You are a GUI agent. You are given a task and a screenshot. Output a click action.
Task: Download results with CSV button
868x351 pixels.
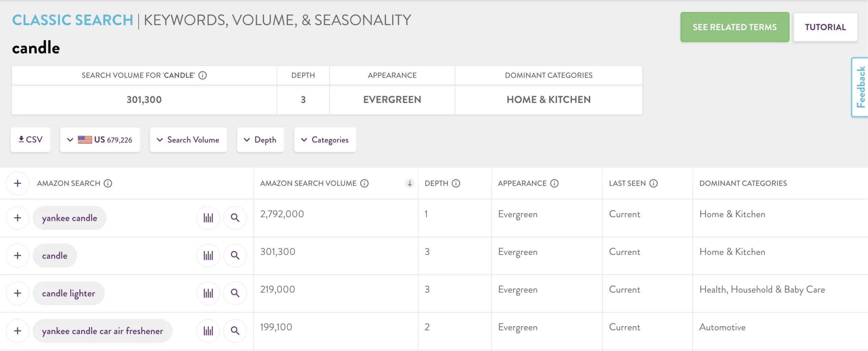pyautogui.click(x=30, y=140)
